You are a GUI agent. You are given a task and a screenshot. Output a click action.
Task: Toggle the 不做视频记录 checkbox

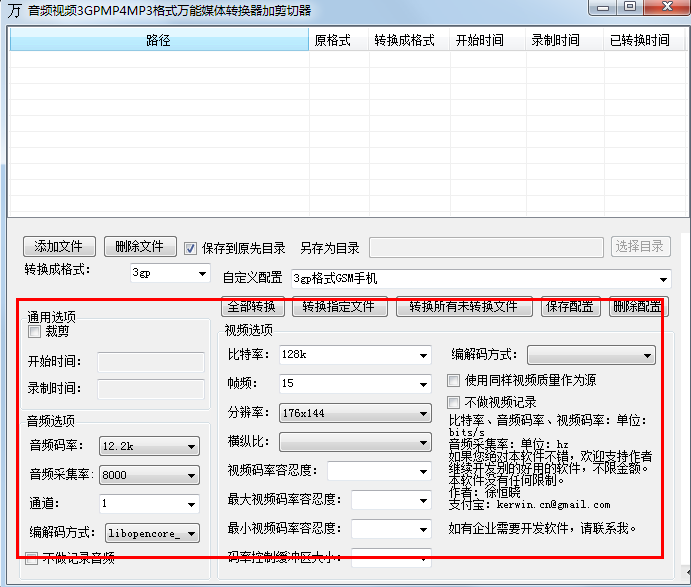tap(453, 402)
